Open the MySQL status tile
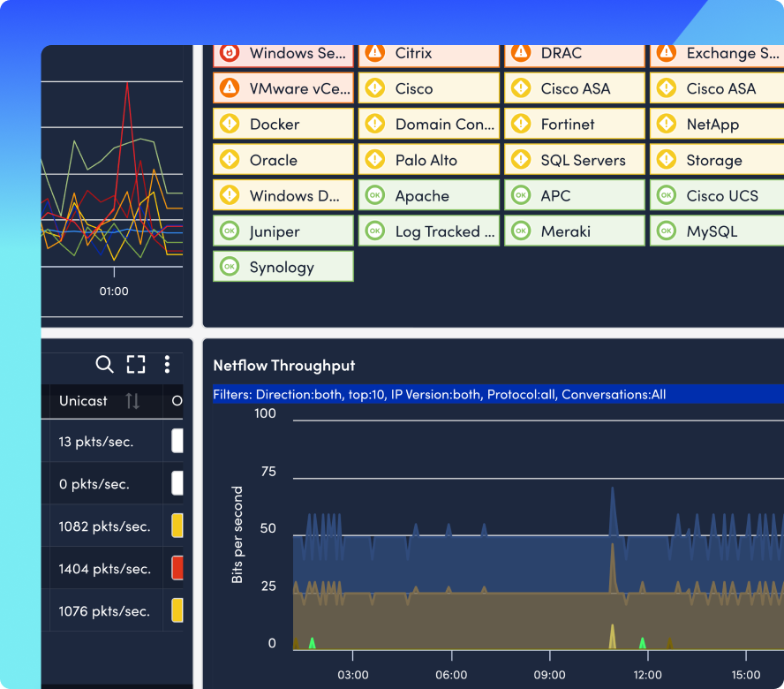This screenshot has width=784, height=689. (717, 231)
